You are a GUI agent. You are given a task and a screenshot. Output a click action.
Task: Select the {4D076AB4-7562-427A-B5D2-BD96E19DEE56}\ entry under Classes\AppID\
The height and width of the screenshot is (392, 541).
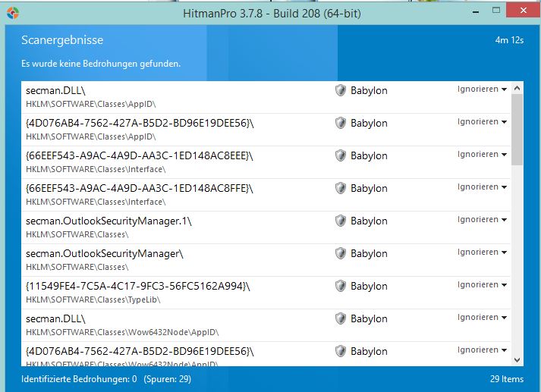click(x=266, y=130)
